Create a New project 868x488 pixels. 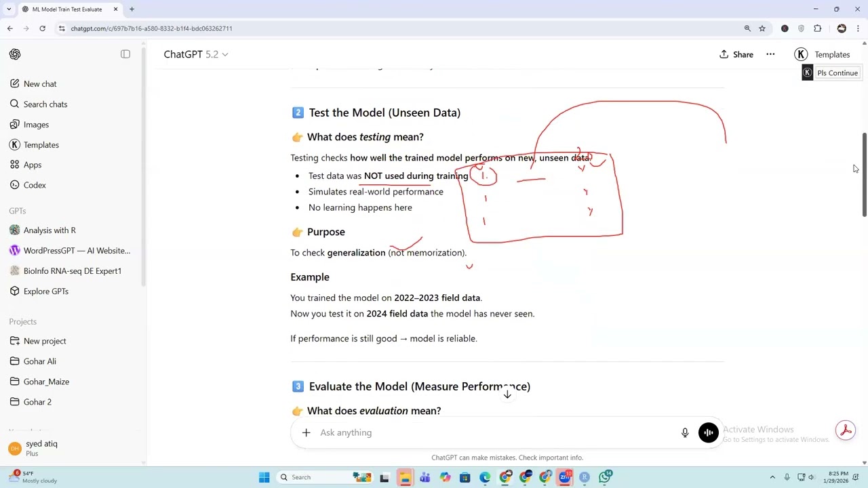click(45, 341)
